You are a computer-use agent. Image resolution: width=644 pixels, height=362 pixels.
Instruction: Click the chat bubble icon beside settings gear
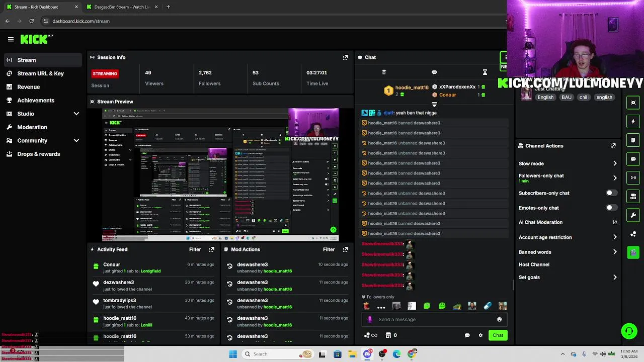467,335
